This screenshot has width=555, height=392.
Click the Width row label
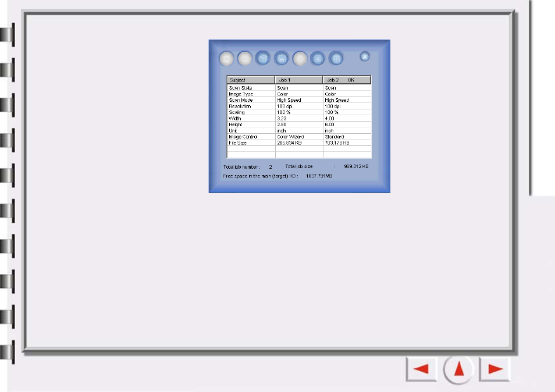click(x=235, y=119)
